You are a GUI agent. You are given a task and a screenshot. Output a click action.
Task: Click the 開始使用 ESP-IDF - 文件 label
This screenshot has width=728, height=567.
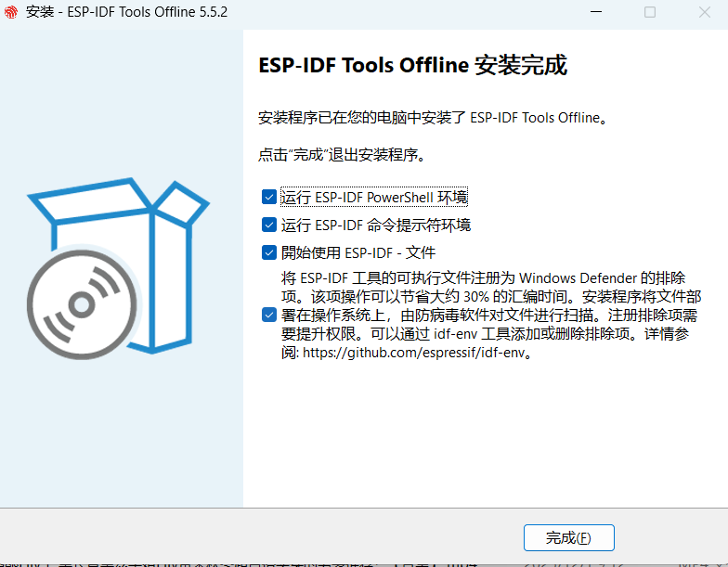point(358,252)
